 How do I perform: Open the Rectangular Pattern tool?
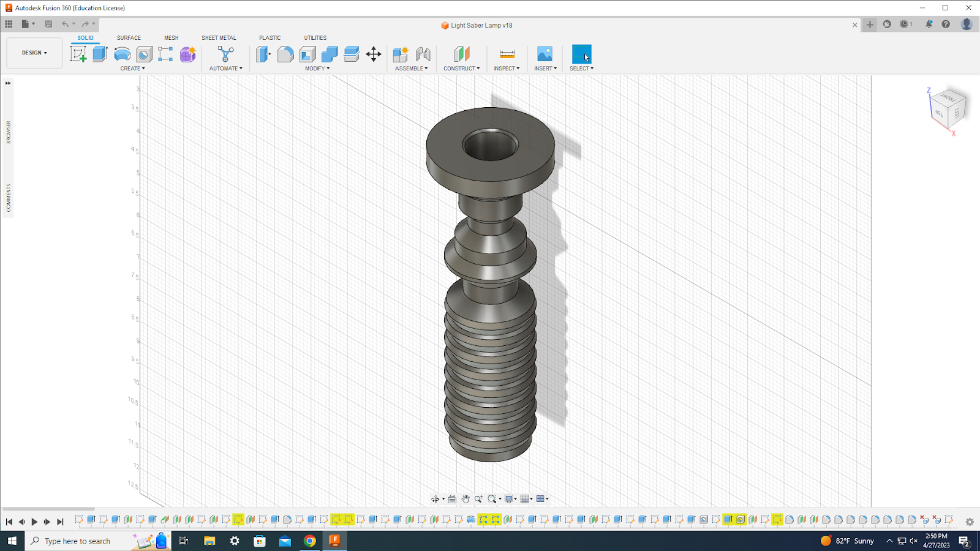(x=165, y=54)
